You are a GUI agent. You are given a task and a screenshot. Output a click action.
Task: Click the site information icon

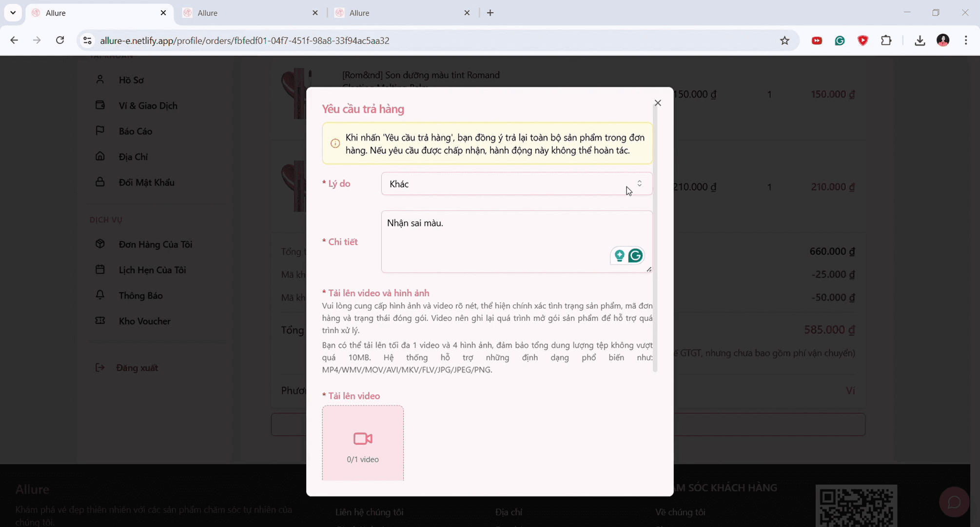87,41
